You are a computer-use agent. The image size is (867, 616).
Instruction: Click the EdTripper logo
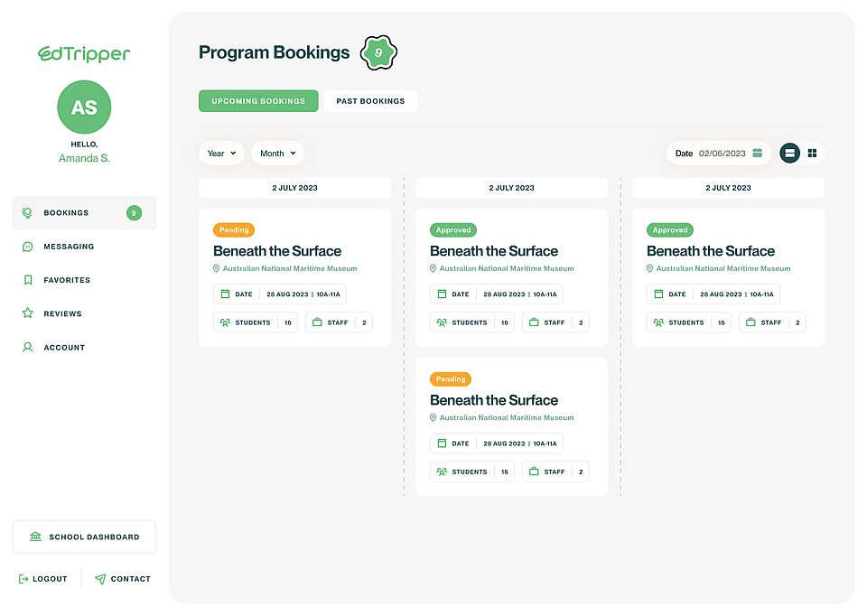[84, 53]
